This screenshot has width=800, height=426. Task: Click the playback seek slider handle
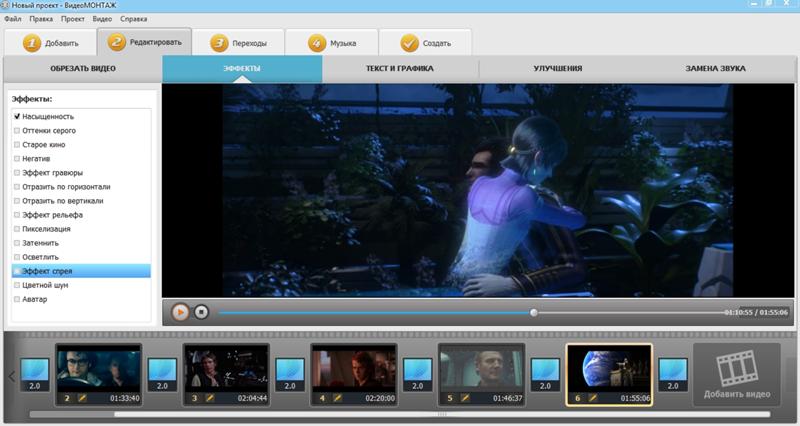[534, 312]
